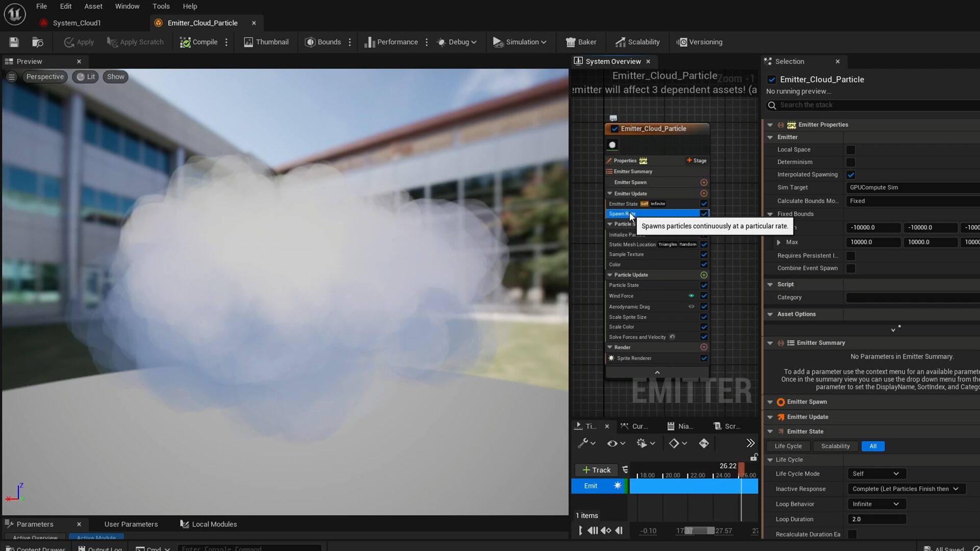The width and height of the screenshot is (980, 551).
Task: Open the Window menu
Action: pyautogui.click(x=127, y=6)
